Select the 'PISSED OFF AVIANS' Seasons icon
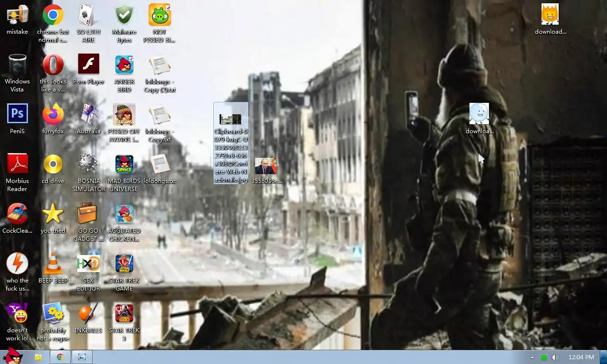The width and height of the screenshot is (607, 364). [124, 123]
